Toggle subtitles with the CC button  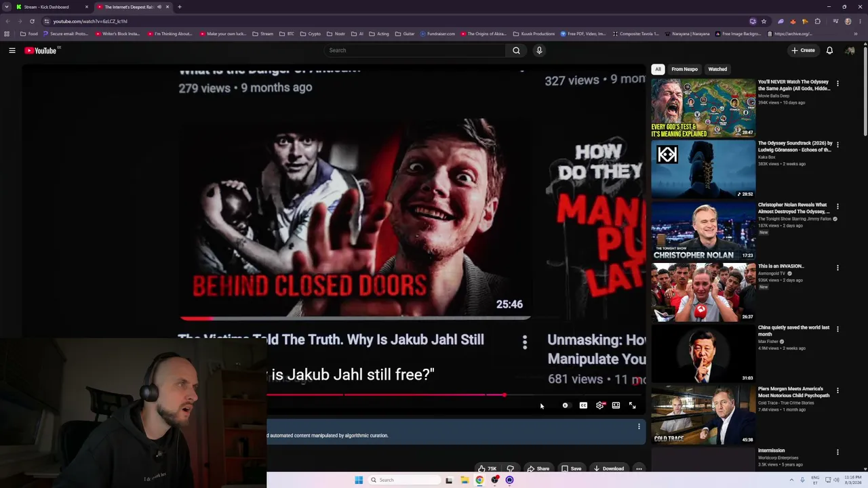(583, 405)
